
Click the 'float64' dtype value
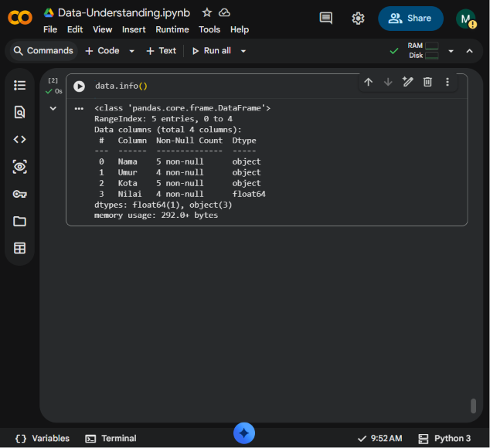coord(249,194)
